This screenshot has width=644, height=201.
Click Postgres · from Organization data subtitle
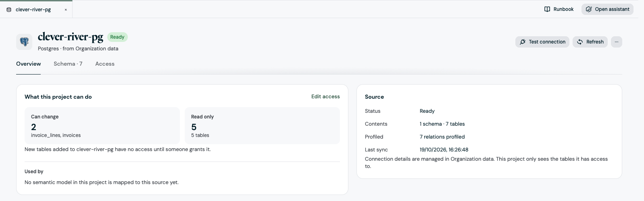coord(78,49)
